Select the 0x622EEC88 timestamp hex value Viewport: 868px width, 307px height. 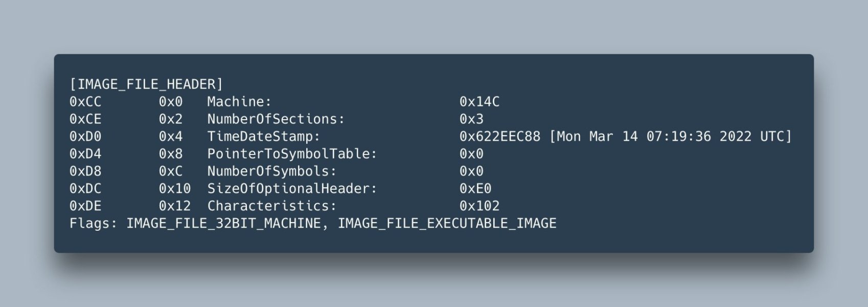(499, 137)
